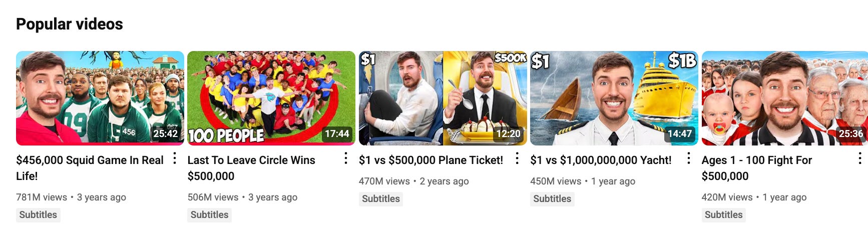Open the Squid Game In Real Life thumbnail
The height and width of the screenshot is (228, 868).
pyautogui.click(x=100, y=98)
